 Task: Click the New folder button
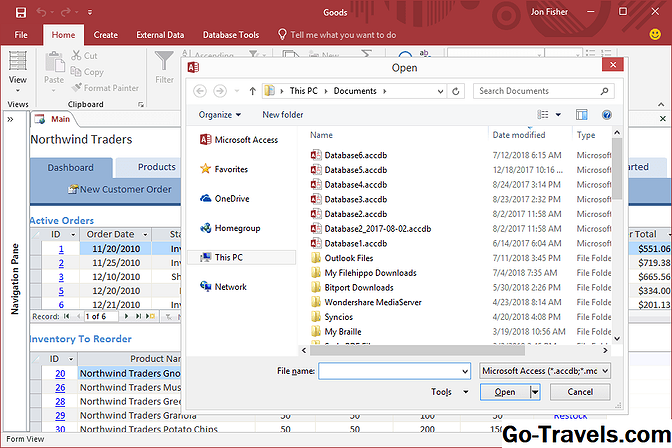[x=283, y=114]
